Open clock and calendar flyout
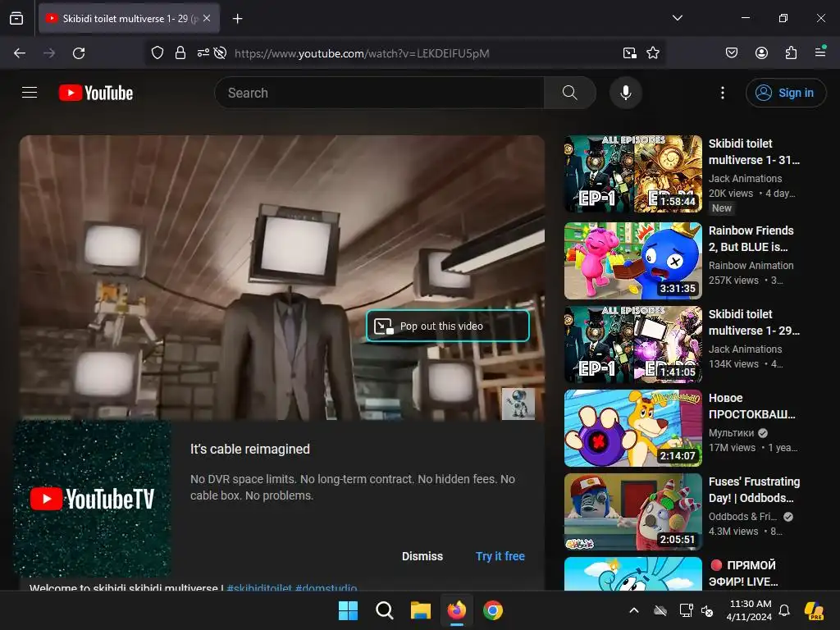Viewport: 840px width, 630px height. [749, 610]
